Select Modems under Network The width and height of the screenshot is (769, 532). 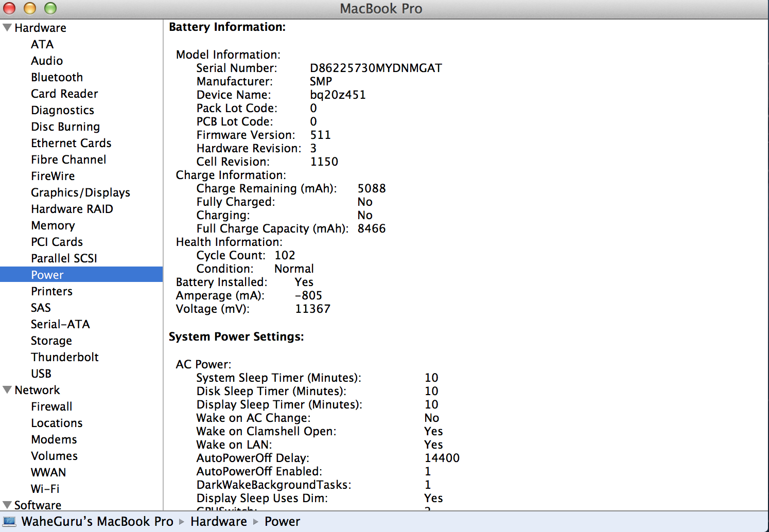click(54, 439)
